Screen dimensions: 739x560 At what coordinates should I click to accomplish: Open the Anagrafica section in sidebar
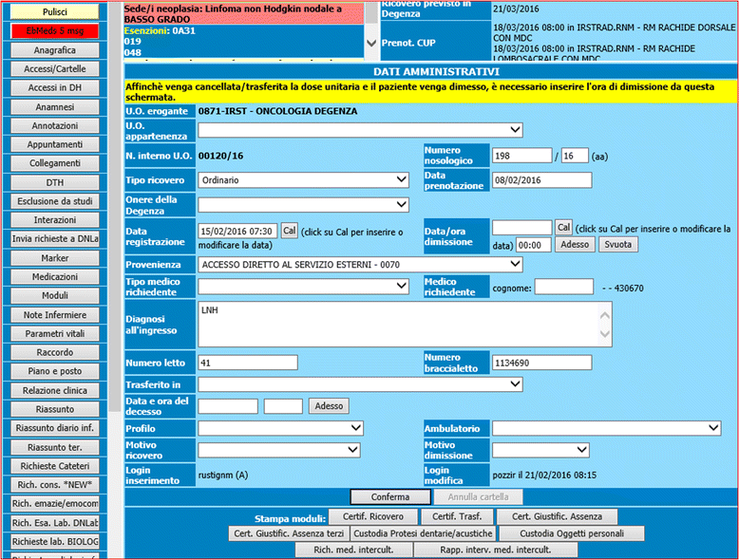pos(55,50)
